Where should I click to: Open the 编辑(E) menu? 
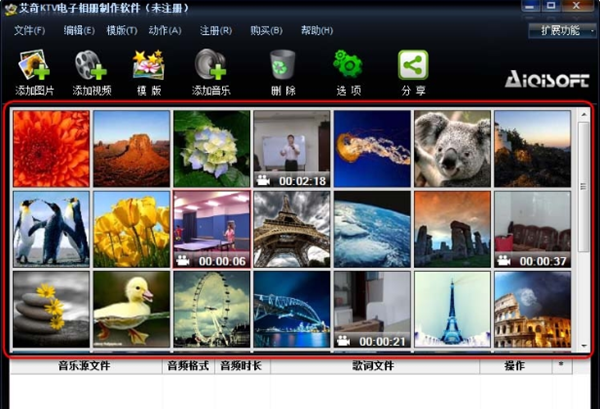tap(79, 30)
